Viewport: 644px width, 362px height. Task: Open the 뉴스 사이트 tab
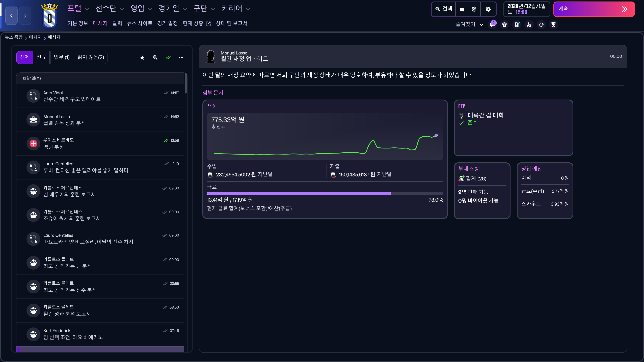point(139,23)
